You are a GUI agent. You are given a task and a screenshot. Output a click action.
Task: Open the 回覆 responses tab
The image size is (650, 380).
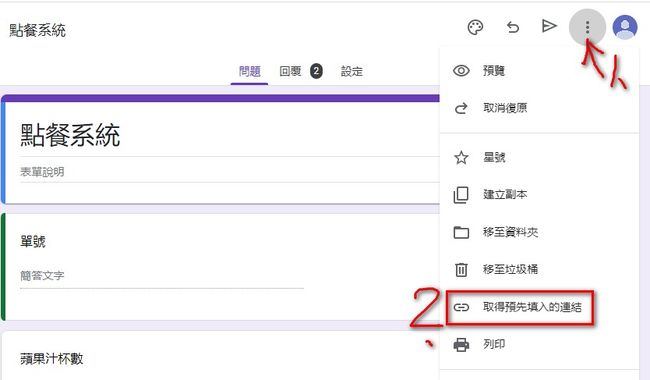pos(300,71)
